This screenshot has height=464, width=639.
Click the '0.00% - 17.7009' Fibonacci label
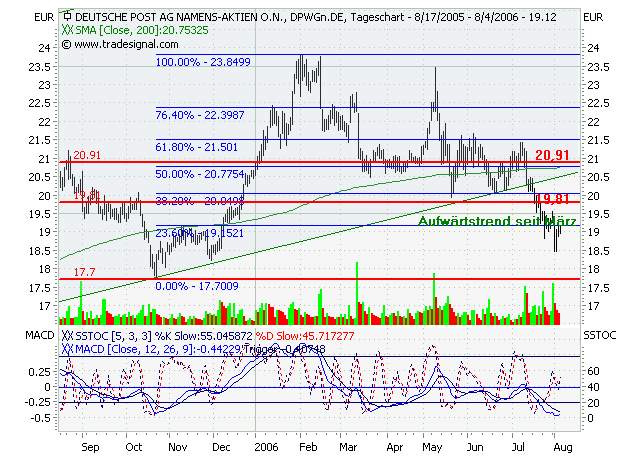[x=197, y=286]
